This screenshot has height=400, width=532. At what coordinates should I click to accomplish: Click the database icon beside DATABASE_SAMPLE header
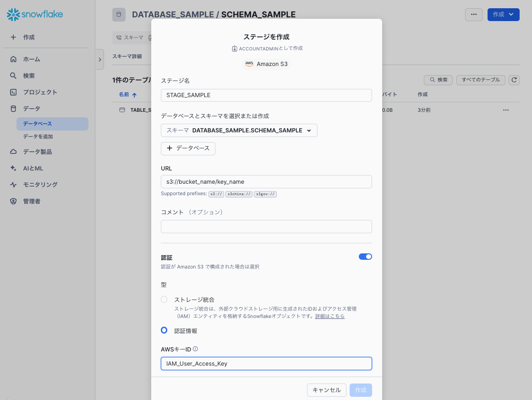[119, 15]
